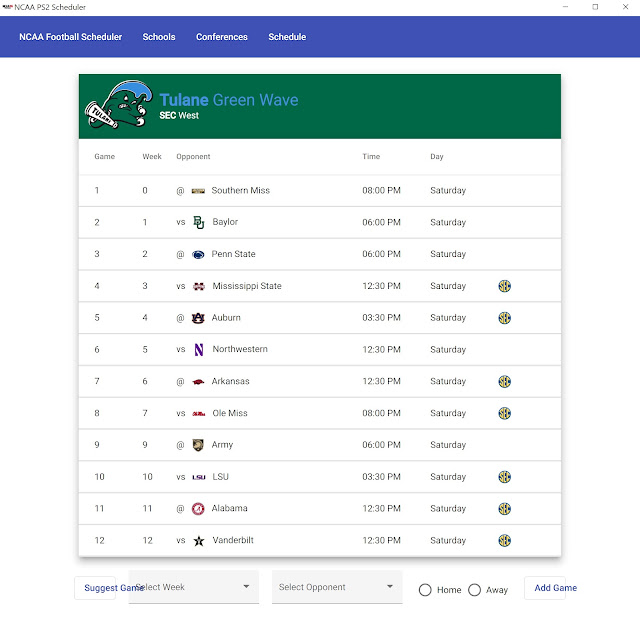The width and height of the screenshot is (640, 632).
Task: Click the Mississippi State opponent name
Action: [247, 286]
